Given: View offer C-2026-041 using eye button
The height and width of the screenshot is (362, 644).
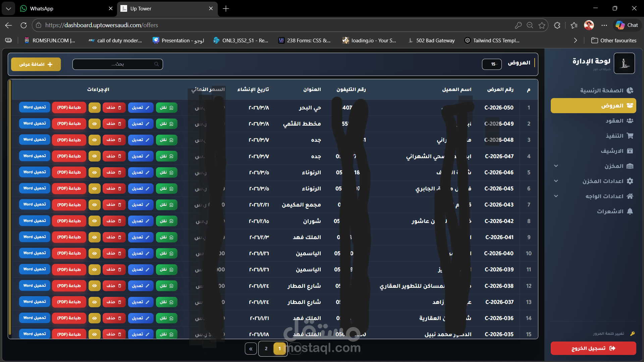Looking at the screenshot, I should (95, 237).
